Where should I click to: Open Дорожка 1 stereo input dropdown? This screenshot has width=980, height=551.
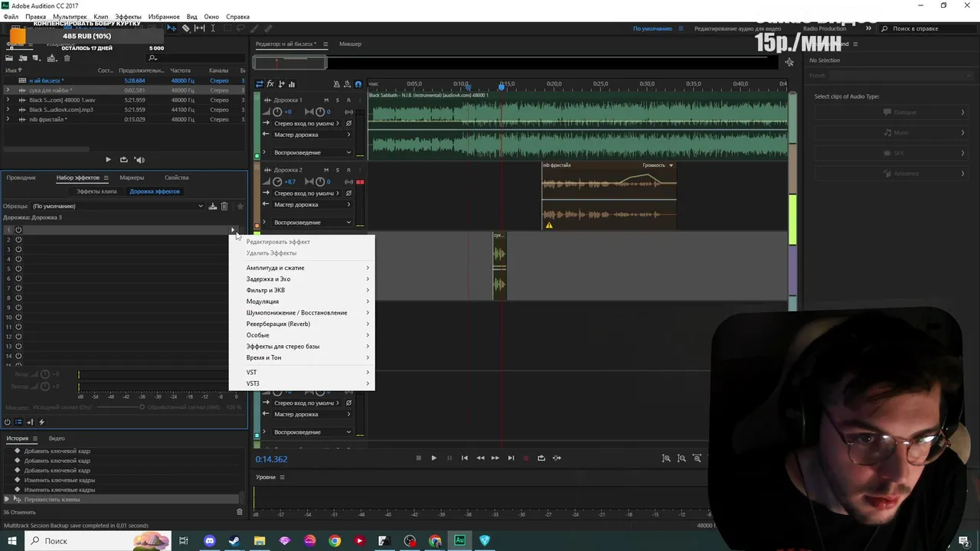tap(307, 123)
